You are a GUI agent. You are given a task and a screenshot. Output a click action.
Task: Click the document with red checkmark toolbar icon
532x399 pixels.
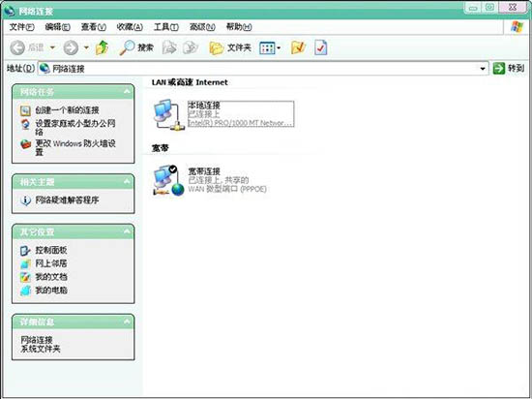click(x=320, y=47)
